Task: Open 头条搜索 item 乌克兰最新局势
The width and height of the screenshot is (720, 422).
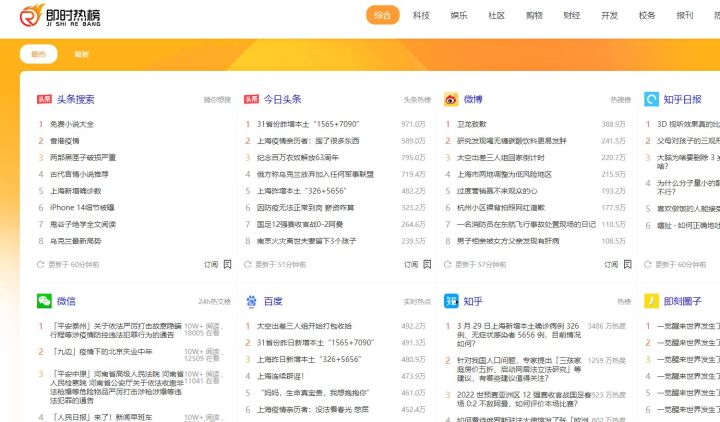Action: (x=76, y=241)
